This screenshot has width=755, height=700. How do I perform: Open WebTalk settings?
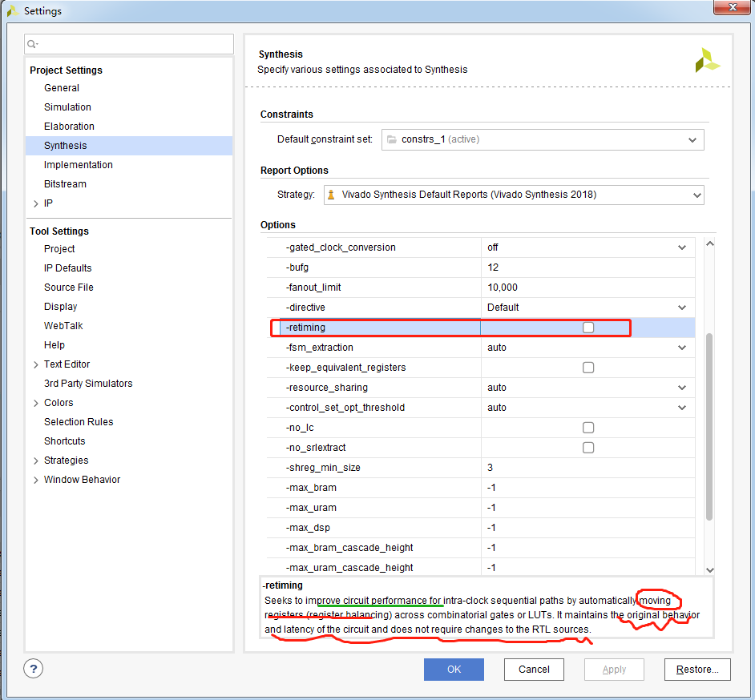pyautogui.click(x=63, y=326)
